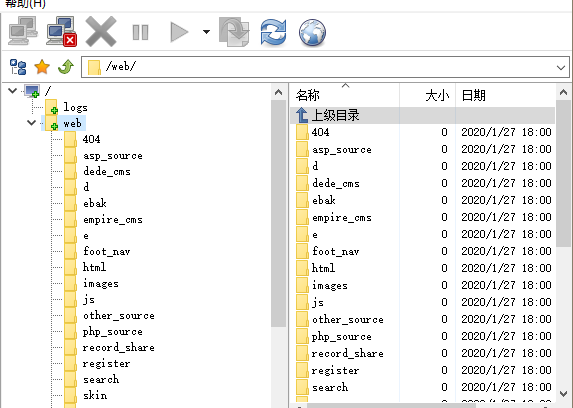Open the /web/ path dropdown

click(x=561, y=68)
